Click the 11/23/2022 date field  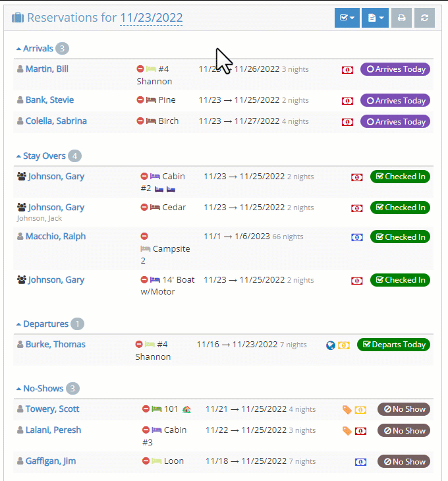pos(151,18)
